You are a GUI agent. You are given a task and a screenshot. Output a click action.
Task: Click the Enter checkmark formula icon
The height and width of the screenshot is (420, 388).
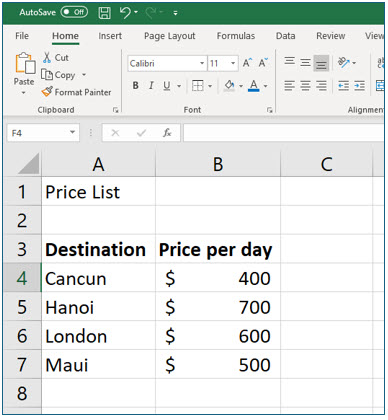click(x=141, y=133)
